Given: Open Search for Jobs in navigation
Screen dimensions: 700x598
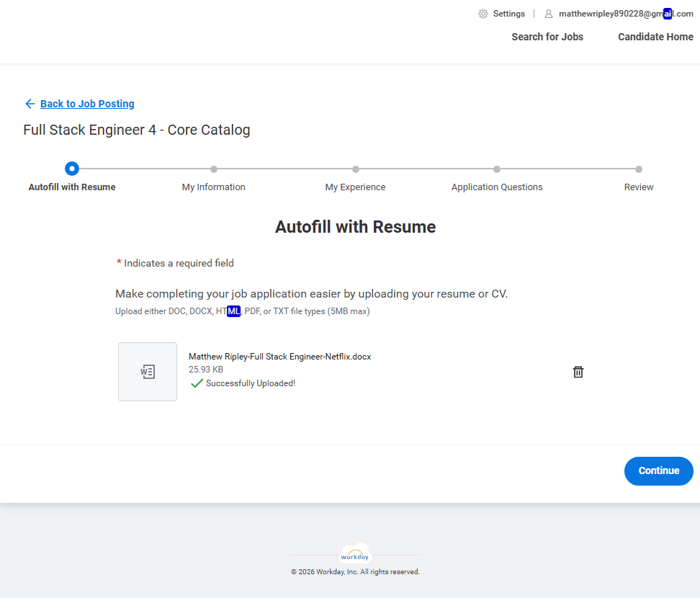Looking at the screenshot, I should (547, 37).
